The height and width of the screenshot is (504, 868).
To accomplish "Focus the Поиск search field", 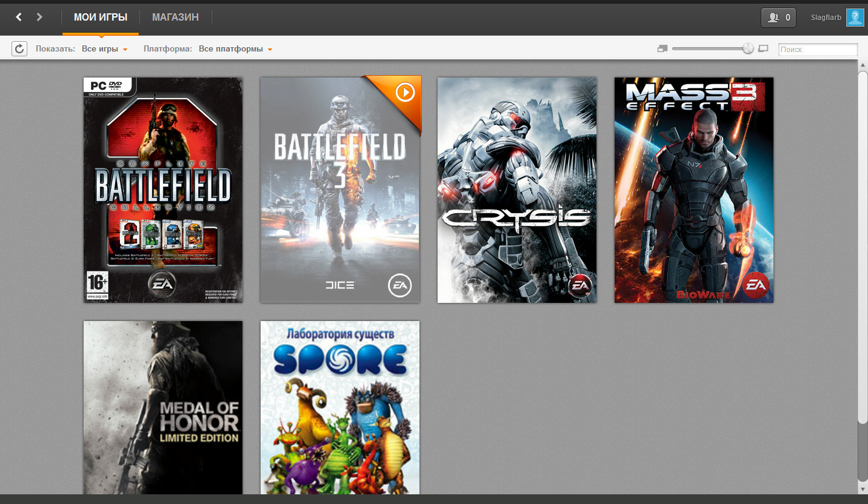I will 818,50.
